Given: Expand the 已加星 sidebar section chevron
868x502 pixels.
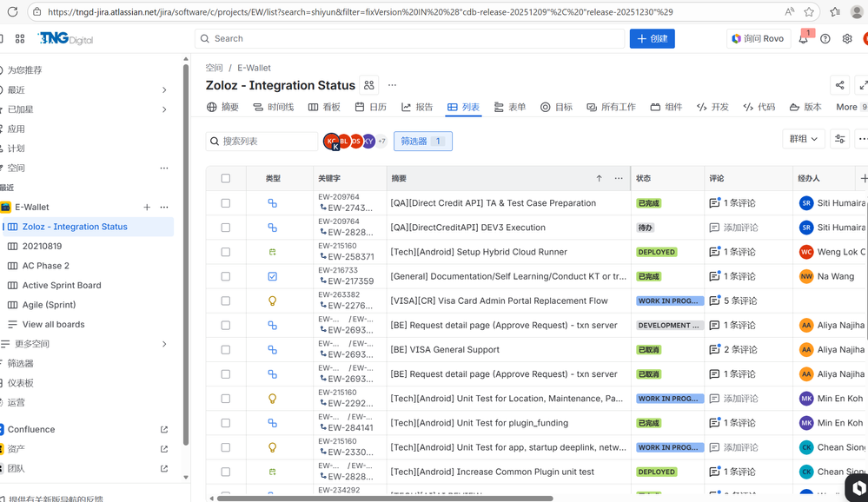Looking at the screenshot, I should pyautogui.click(x=164, y=109).
